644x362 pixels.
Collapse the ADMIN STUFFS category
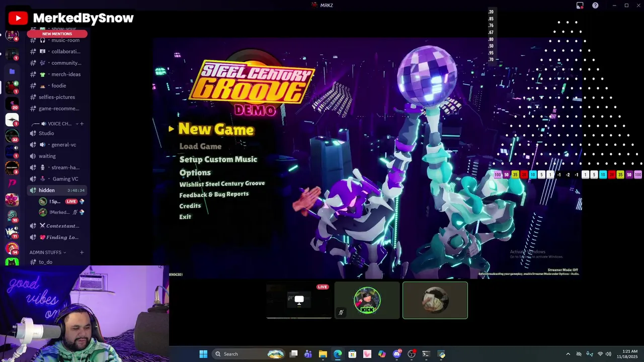(x=47, y=252)
